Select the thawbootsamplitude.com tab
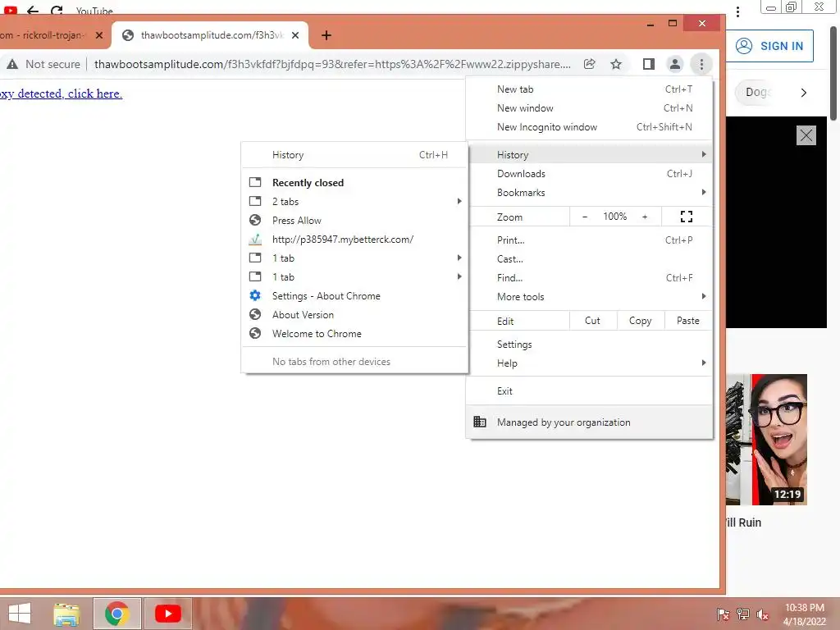Viewport: 840px width, 630px height. pos(210,35)
